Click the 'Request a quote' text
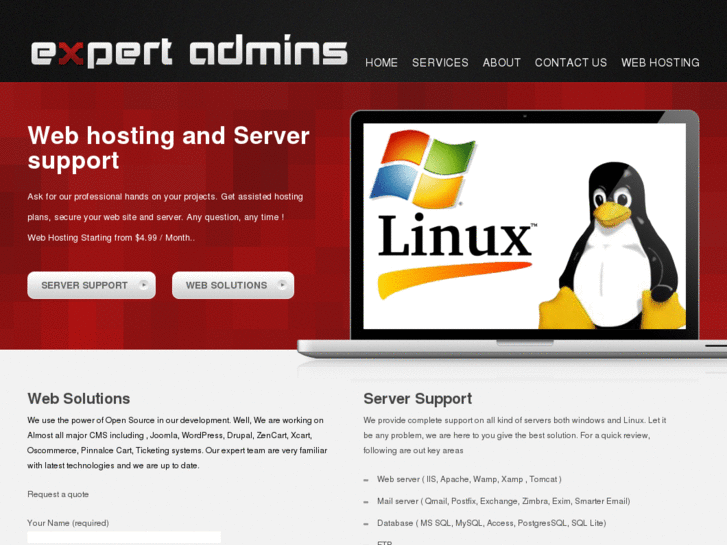 [58, 494]
